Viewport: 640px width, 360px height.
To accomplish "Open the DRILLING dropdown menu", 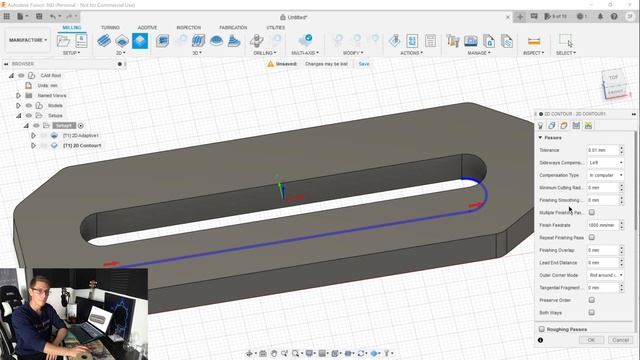I will (x=264, y=53).
